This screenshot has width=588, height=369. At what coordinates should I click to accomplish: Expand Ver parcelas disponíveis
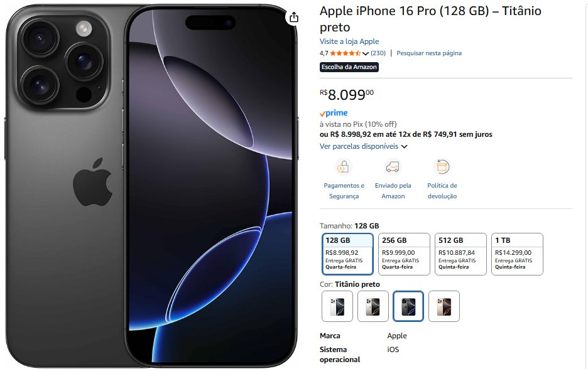363,146
